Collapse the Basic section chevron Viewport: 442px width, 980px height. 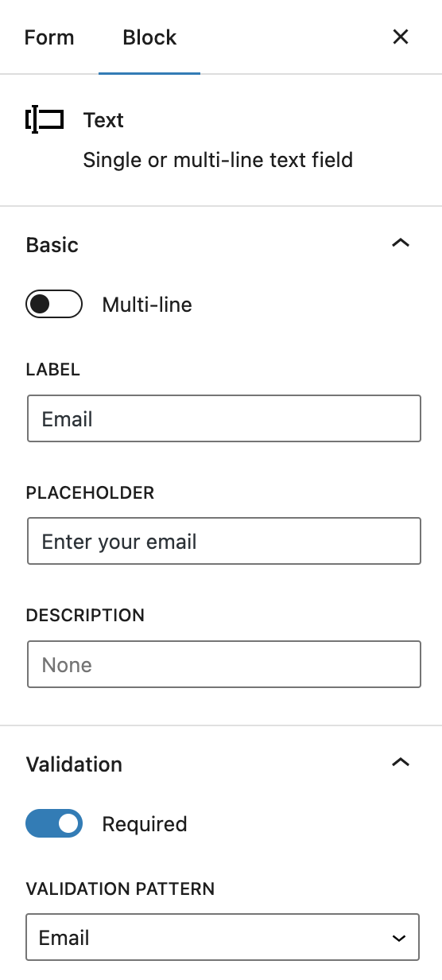coord(401,243)
